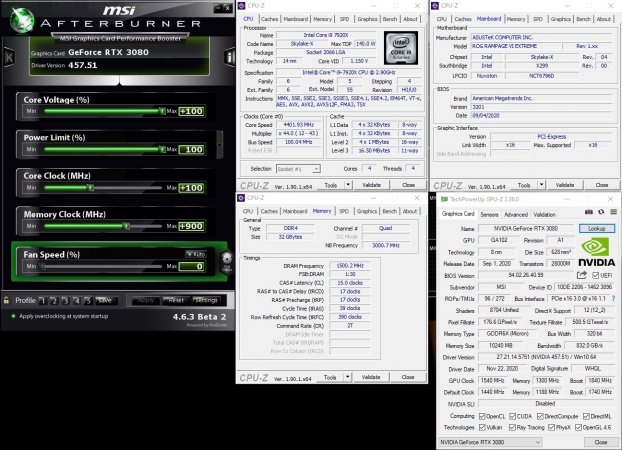
Task: Expand Tools arrow in the Memory CPU-Z window
Action: pos(347,377)
